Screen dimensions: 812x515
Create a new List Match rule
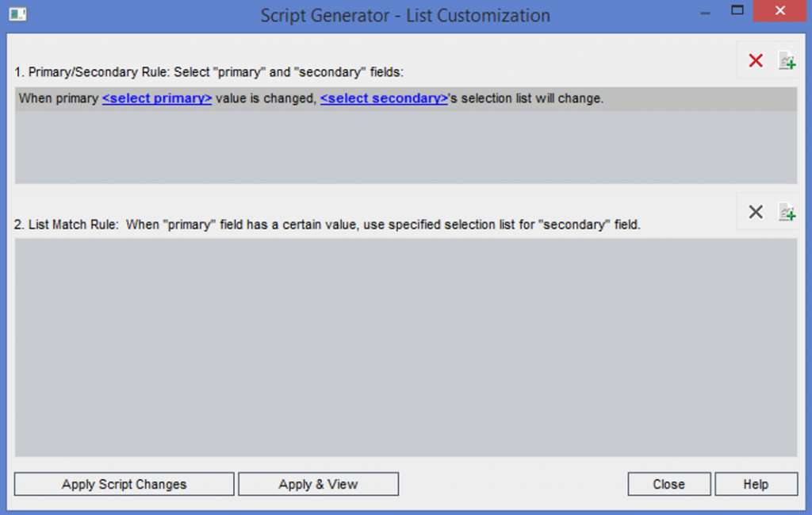787,211
